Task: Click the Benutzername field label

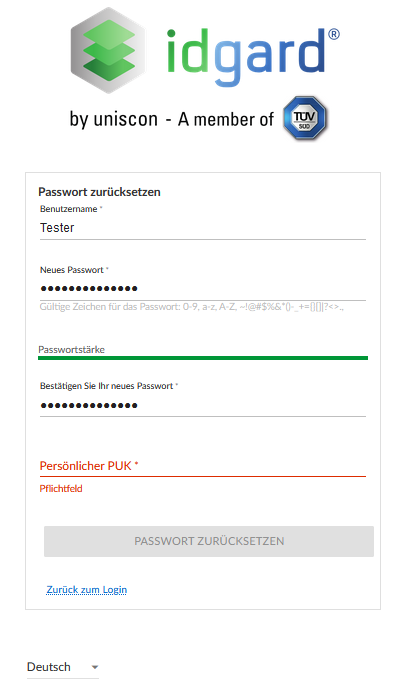Action: point(69,209)
